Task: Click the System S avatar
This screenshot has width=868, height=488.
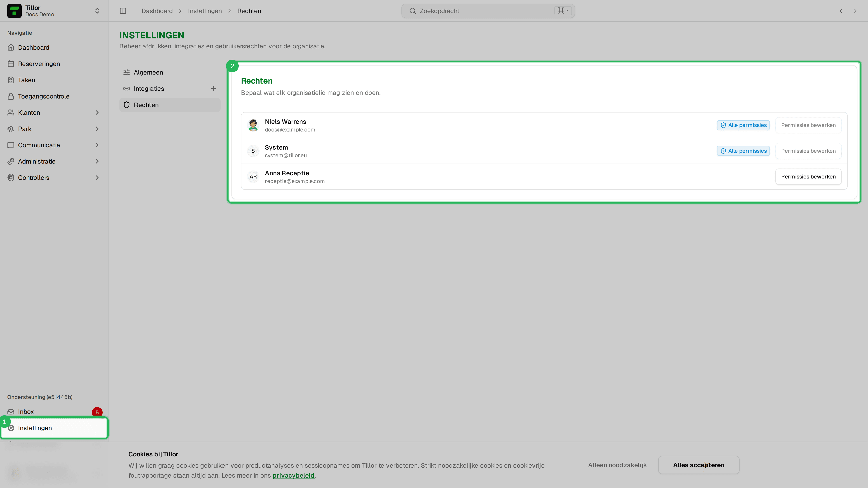Action: point(253,151)
